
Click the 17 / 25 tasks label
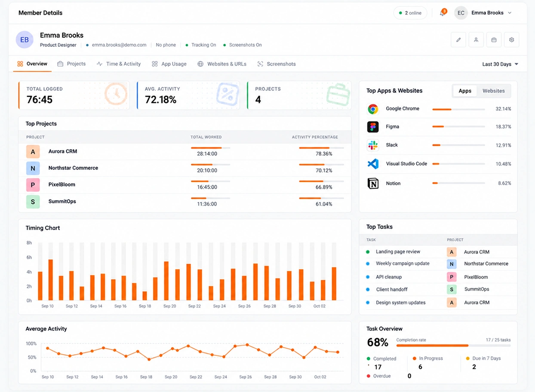(x=498, y=340)
